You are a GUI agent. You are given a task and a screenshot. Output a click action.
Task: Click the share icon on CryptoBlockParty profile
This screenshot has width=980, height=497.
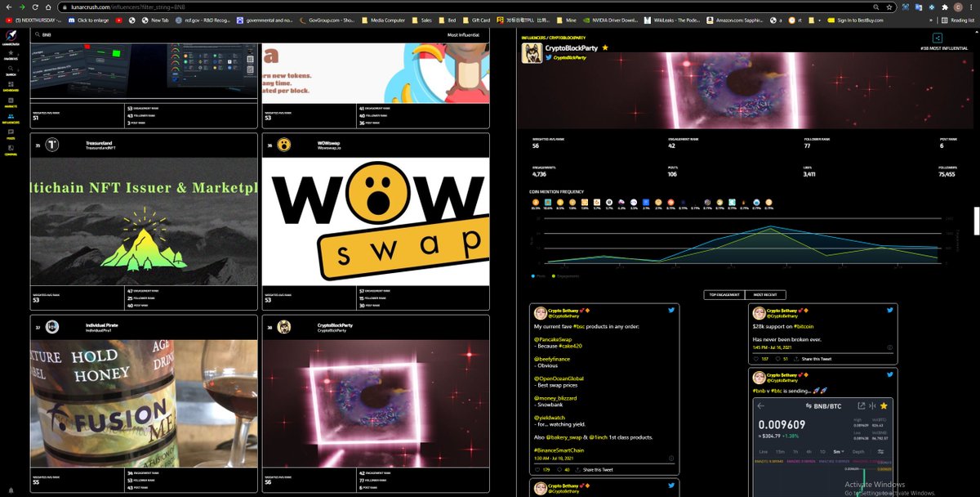point(937,38)
